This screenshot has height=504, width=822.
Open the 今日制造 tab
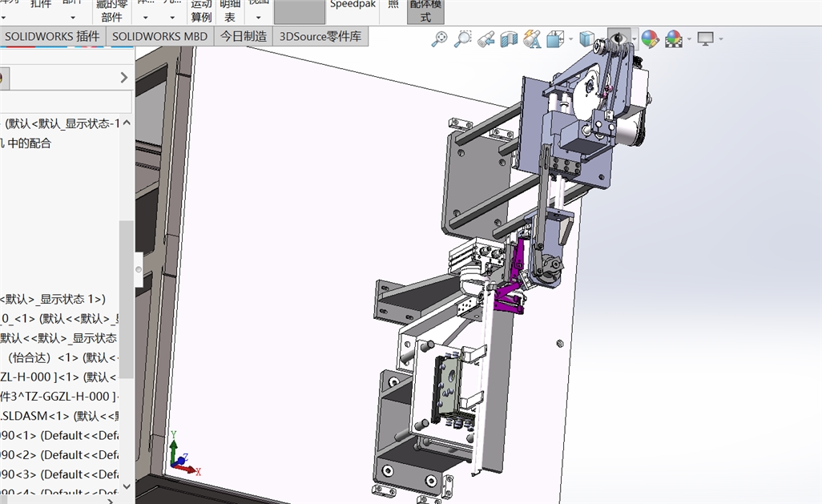pos(244,36)
